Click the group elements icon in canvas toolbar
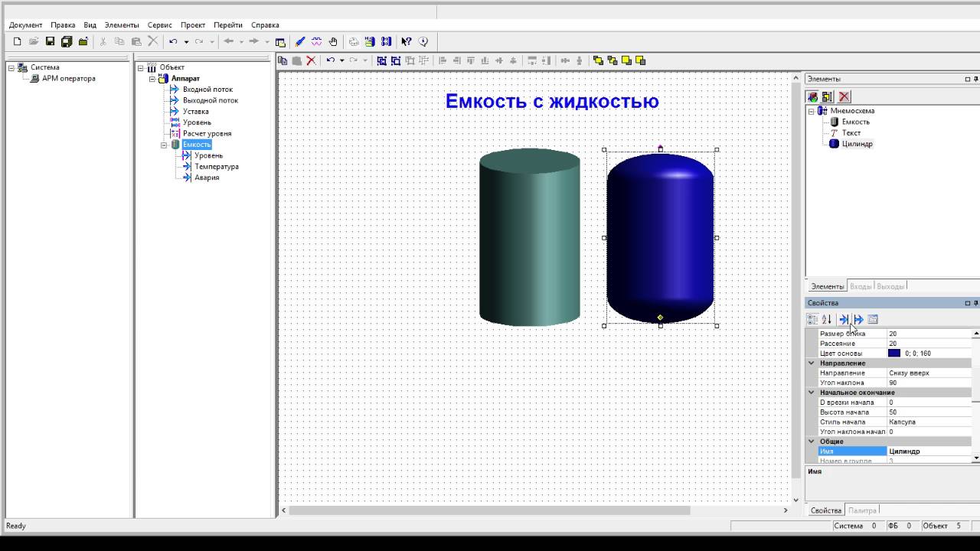Image resolution: width=980 pixels, height=551 pixels. click(x=381, y=60)
